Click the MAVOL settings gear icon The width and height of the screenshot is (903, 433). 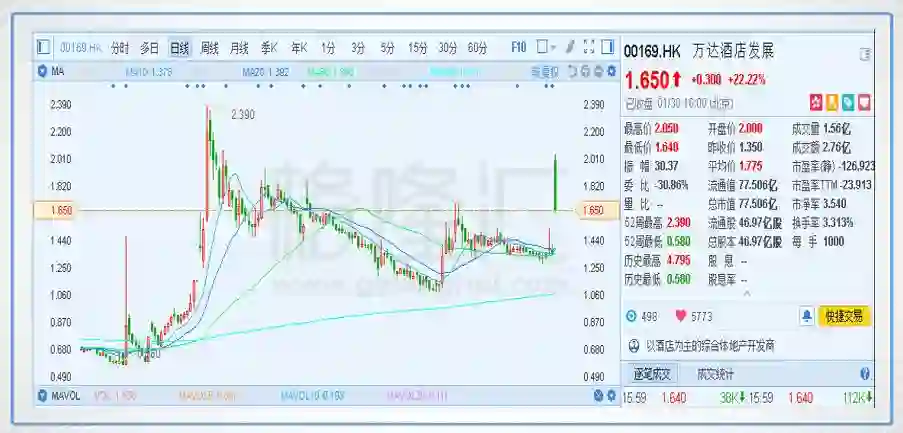pyautogui.click(x=611, y=396)
